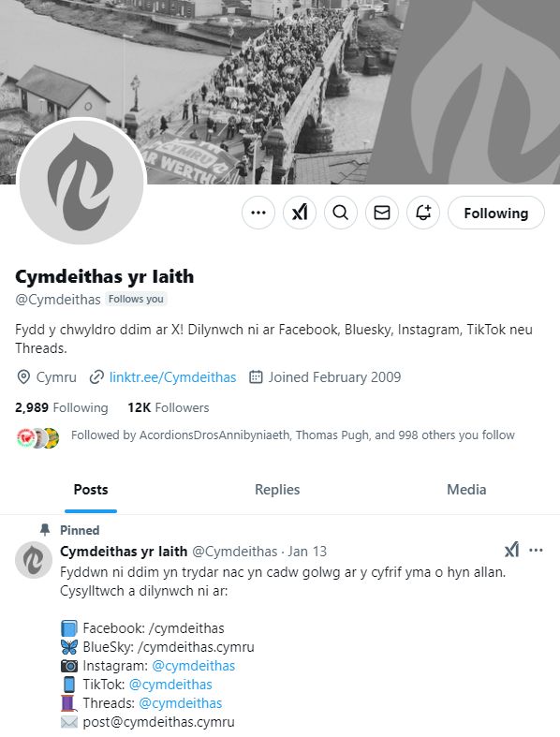The height and width of the screenshot is (737, 560).
Task: Open direct message envelope icon
Action: (382, 213)
